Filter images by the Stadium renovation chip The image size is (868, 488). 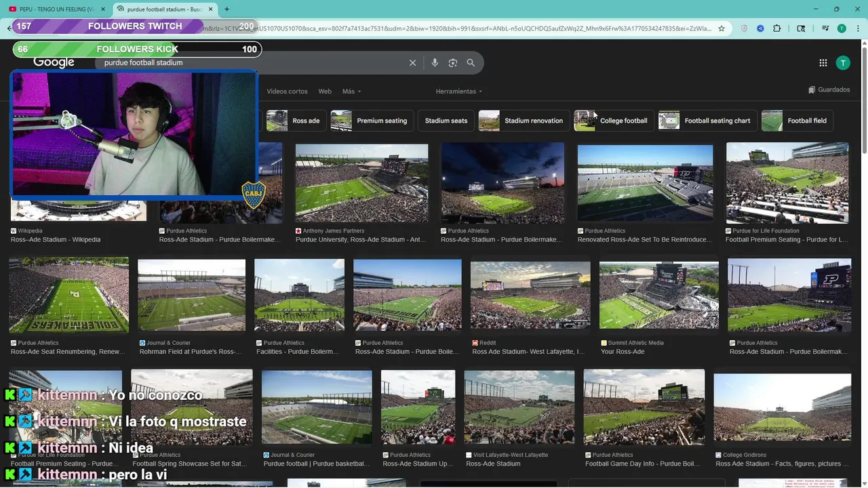click(524, 121)
